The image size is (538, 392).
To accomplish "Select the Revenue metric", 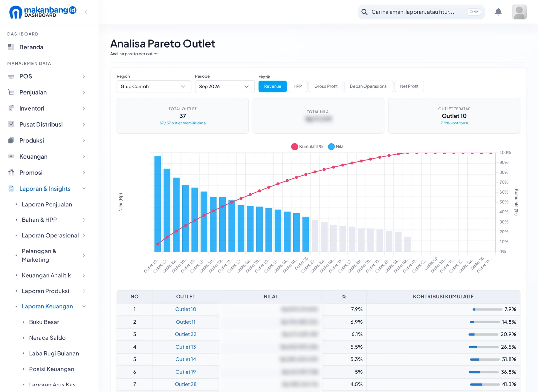I will click(x=273, y=86).
